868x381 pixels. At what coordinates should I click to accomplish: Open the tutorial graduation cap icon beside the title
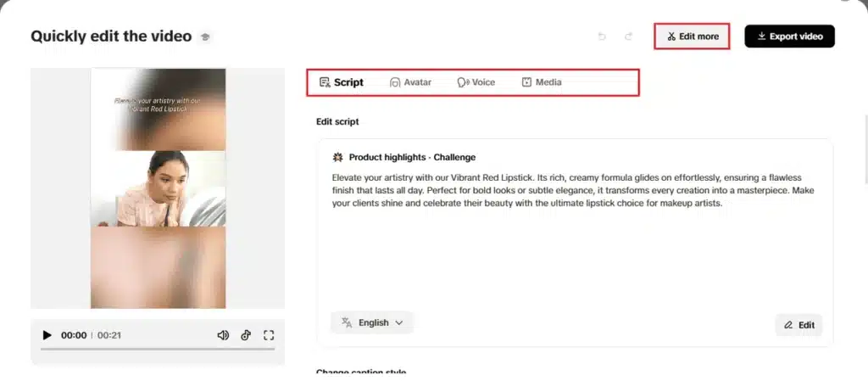tap(205, 37)
